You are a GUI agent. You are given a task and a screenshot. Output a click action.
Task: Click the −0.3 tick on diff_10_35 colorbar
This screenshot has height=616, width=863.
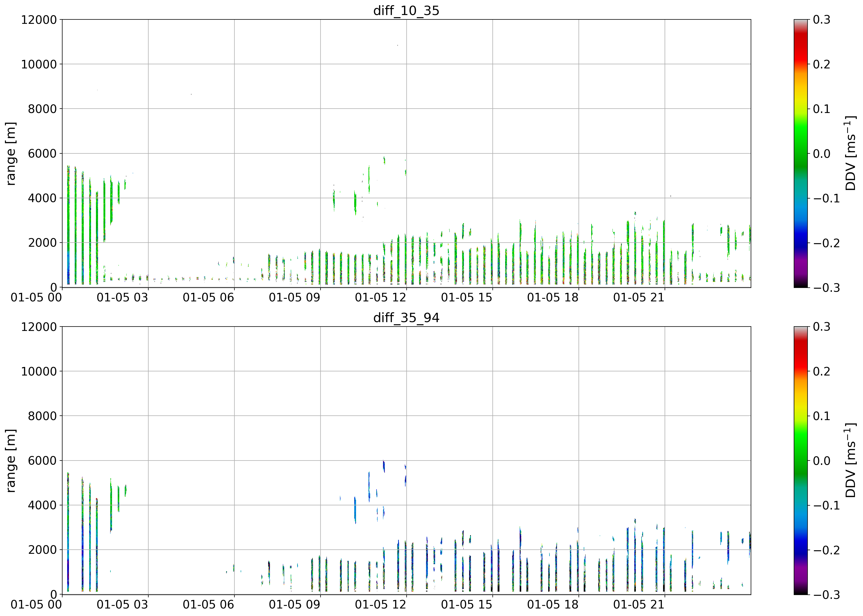(x=826, y=287)
